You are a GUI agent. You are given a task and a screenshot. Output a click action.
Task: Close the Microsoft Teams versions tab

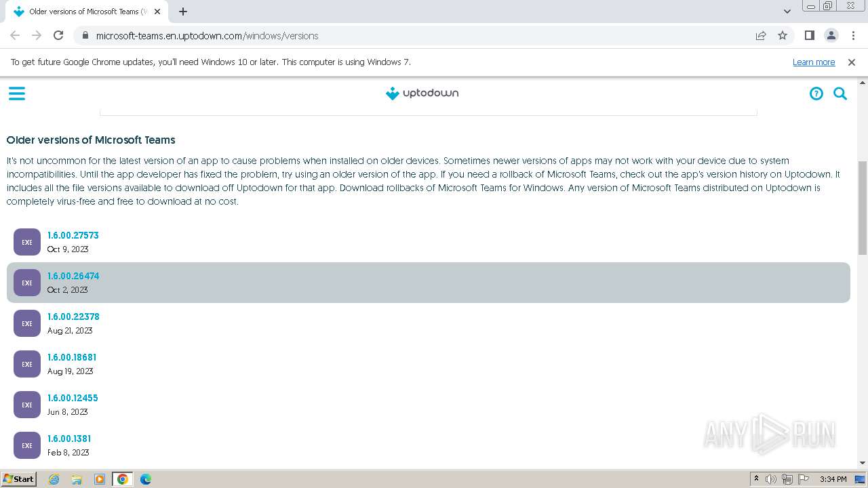[x=157, y=12]
